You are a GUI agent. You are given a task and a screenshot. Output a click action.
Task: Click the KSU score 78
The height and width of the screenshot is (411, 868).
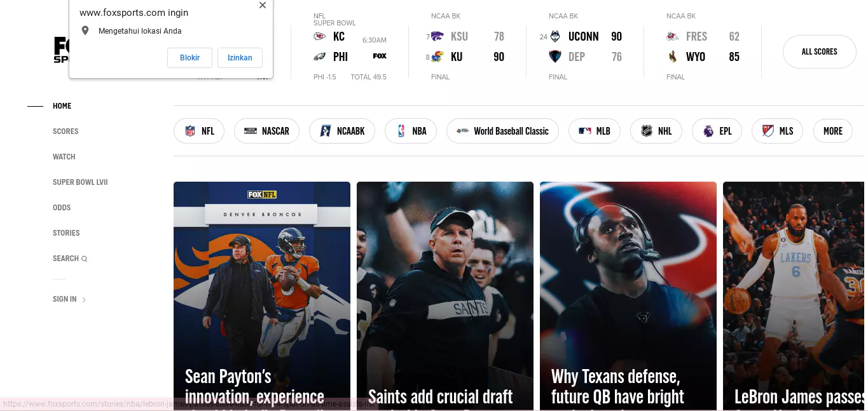[x=499, y=36]
